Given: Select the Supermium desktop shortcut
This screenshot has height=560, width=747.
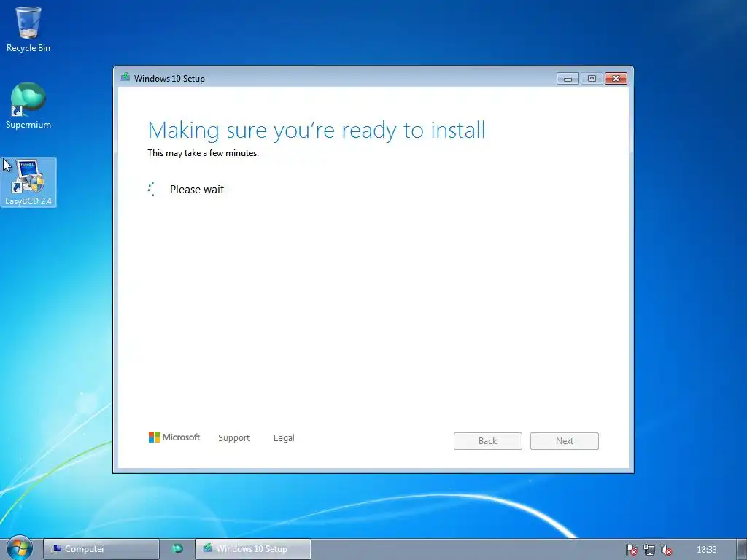Looking at the screenshot, I should [28, 106].
